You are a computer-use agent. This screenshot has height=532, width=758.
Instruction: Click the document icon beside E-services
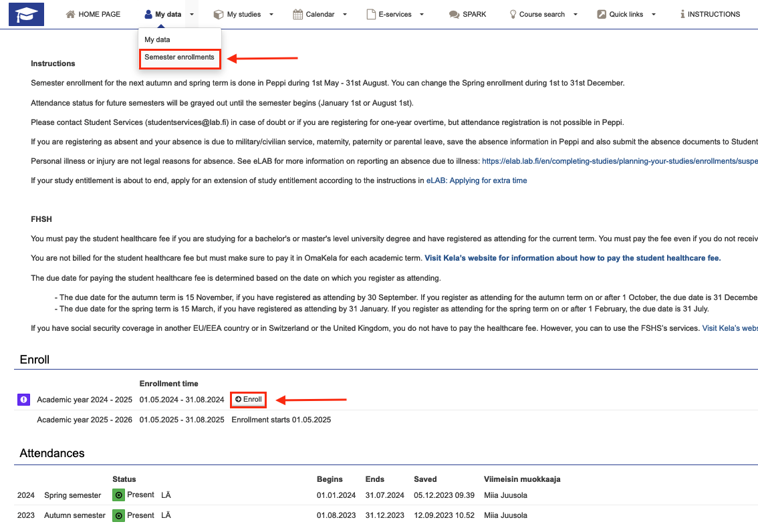coord(371,14)
